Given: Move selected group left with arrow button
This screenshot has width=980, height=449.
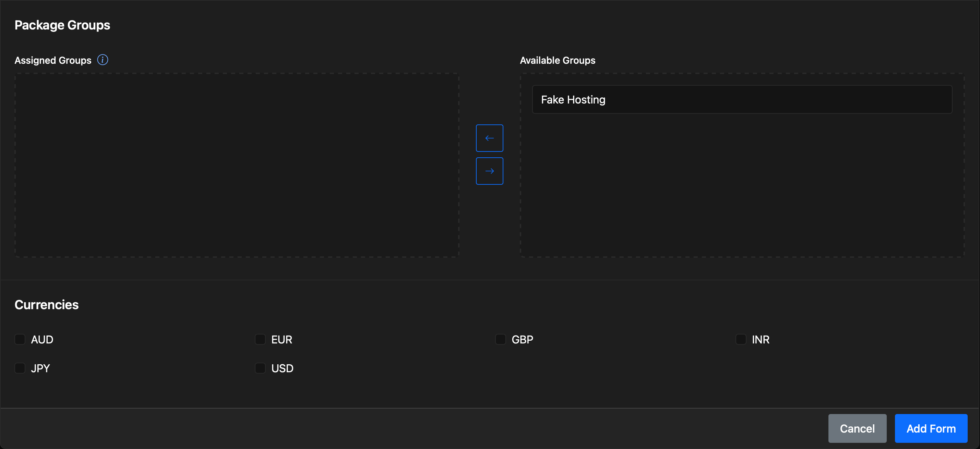Looking at the screenshot, I should 489,138.
